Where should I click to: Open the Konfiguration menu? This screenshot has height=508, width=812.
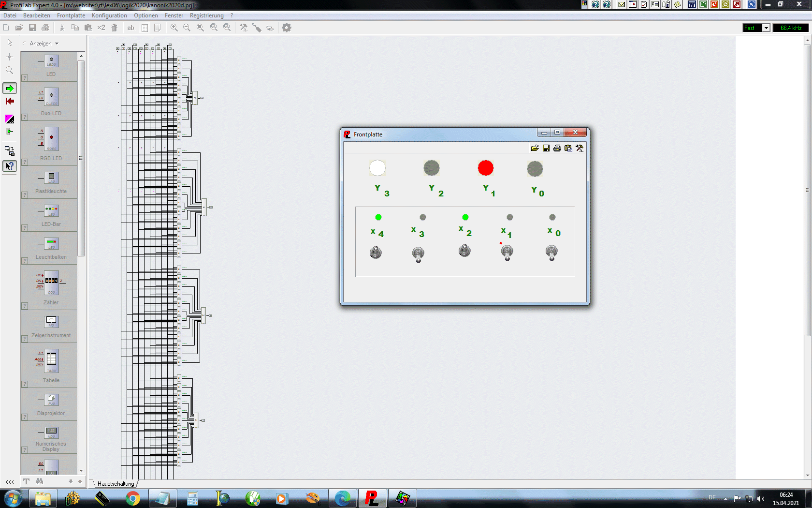[x=109, y=15]
